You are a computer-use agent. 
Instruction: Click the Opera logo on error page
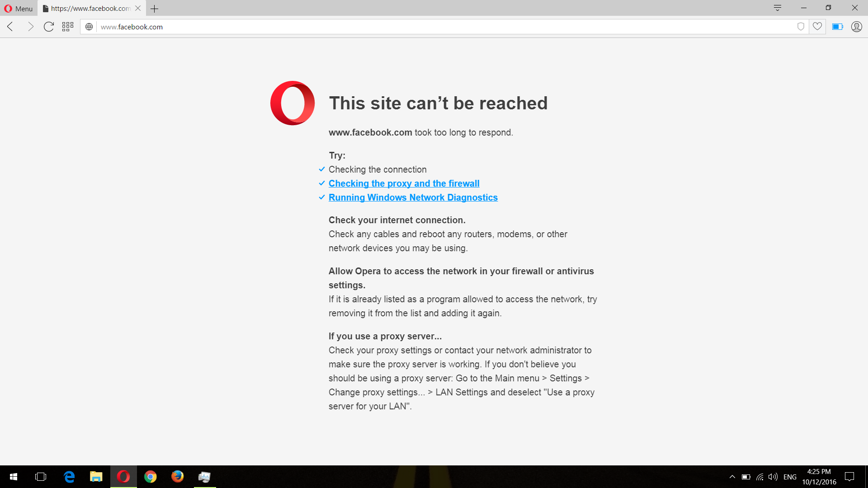292,103
